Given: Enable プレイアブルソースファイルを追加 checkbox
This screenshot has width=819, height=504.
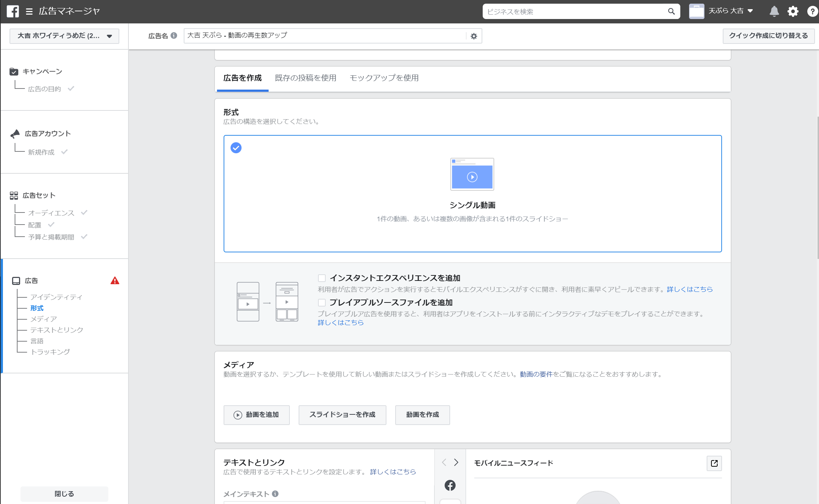Looking at the screenshot, I should (322, 303).
